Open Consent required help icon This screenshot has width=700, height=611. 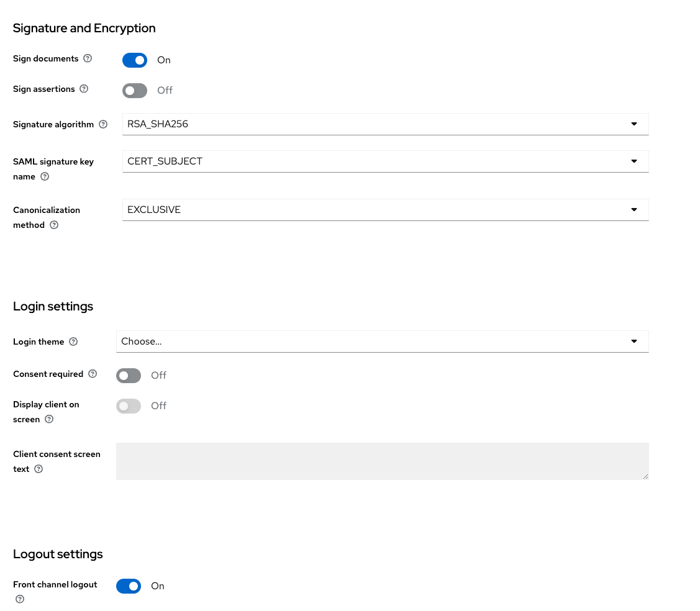[x=93, y=374]
